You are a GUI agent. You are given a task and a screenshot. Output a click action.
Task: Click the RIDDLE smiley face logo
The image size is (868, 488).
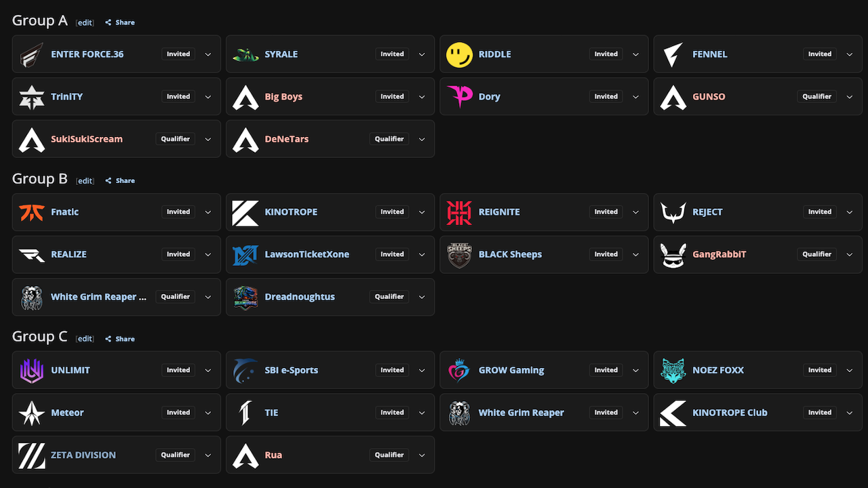459,54
